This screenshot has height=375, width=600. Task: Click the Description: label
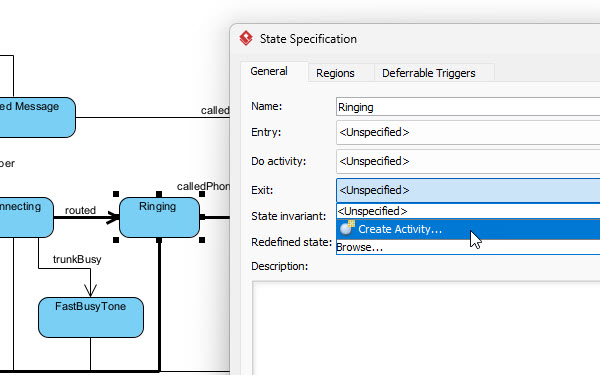click(x=280, y=266)
